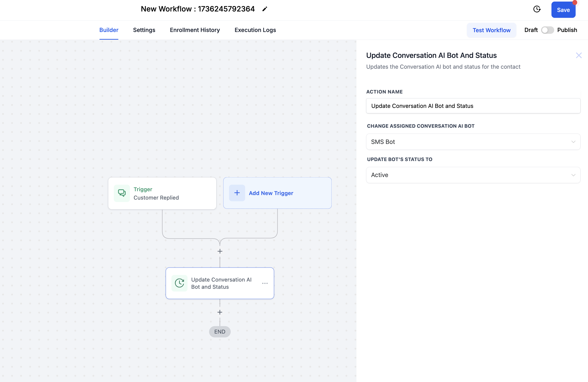Click the Save button
Viewport: 588px width, 382px height.
point(563,10)
